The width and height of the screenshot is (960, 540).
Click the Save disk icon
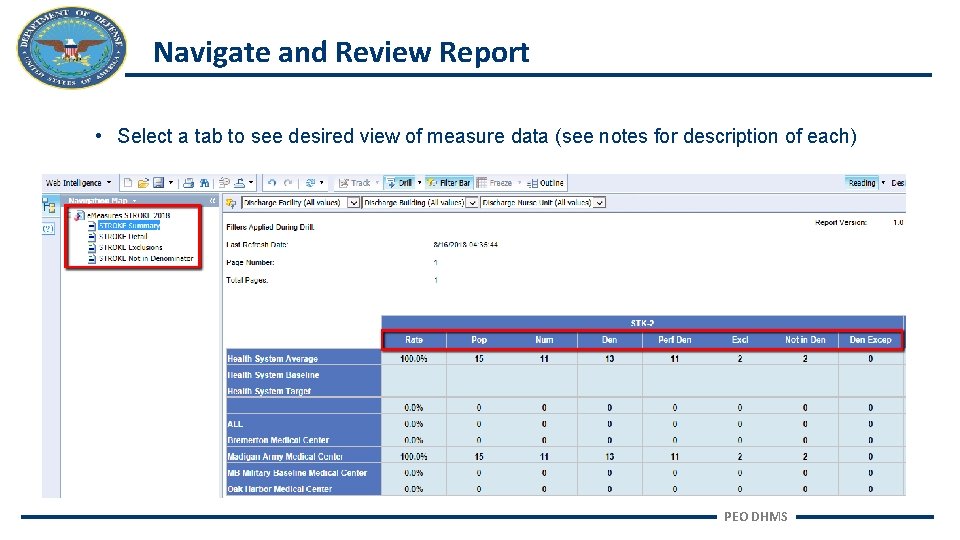[159, 182]
